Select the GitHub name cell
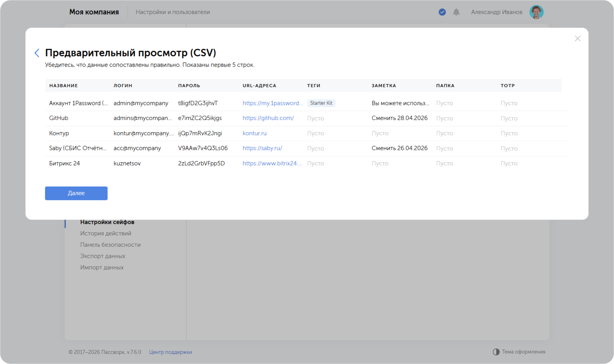This screenshot has width=614, height=364. [59, 118]
